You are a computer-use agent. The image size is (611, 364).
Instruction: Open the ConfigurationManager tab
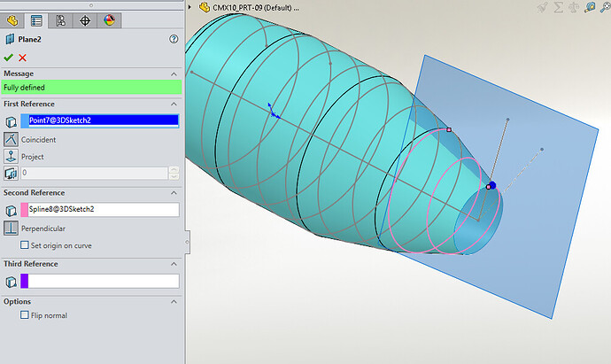click(60, 20)
